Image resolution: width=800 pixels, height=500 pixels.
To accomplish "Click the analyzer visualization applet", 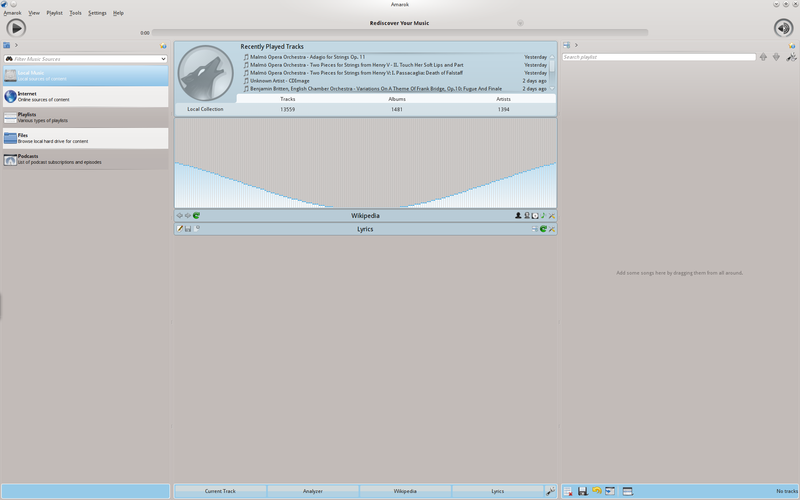I will 365,163.
